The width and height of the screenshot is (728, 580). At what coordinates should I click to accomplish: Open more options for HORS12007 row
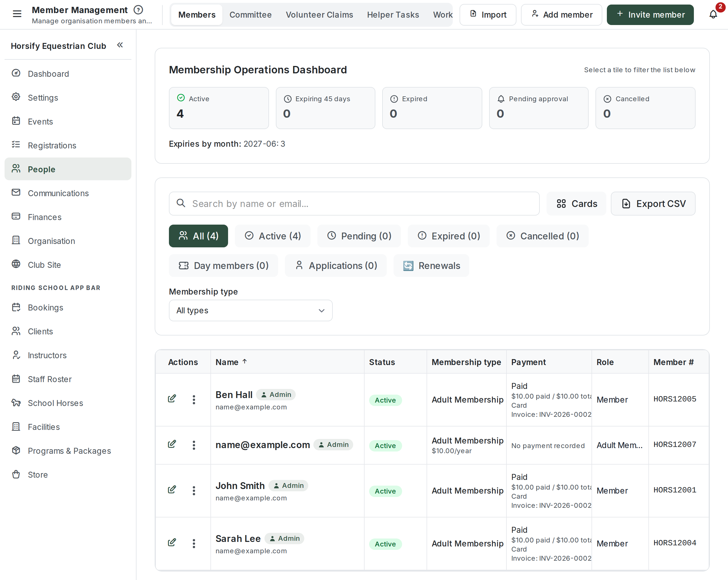pyautogui.click(x=194, y=445)
